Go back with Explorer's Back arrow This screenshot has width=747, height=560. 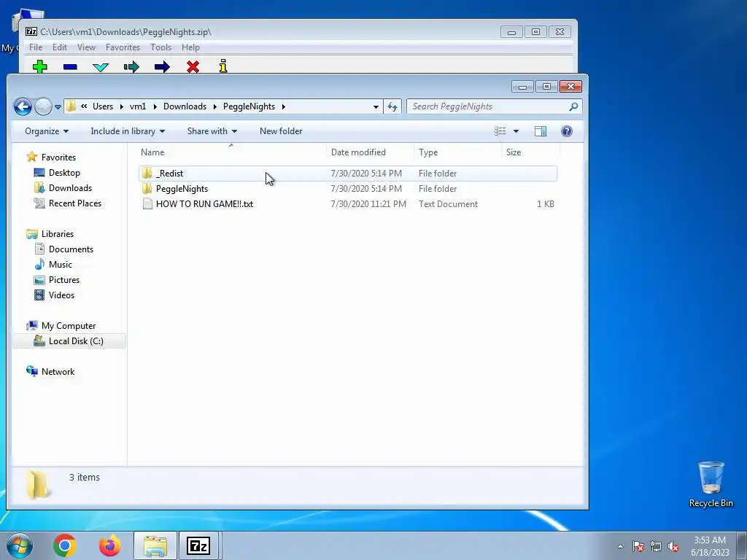[x=23, y=106]
